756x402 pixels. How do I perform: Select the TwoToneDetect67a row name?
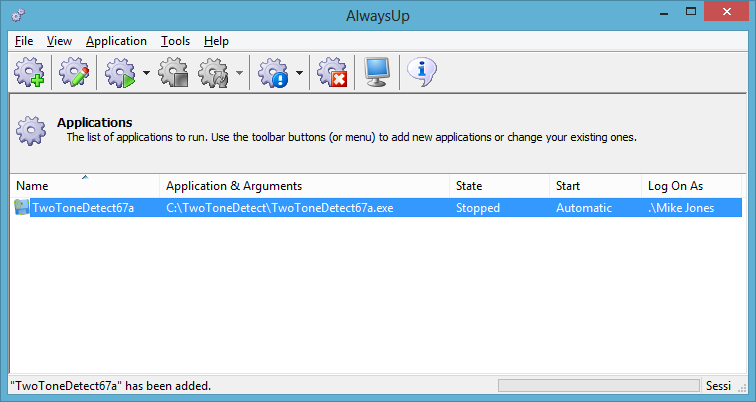coord(83,208)
